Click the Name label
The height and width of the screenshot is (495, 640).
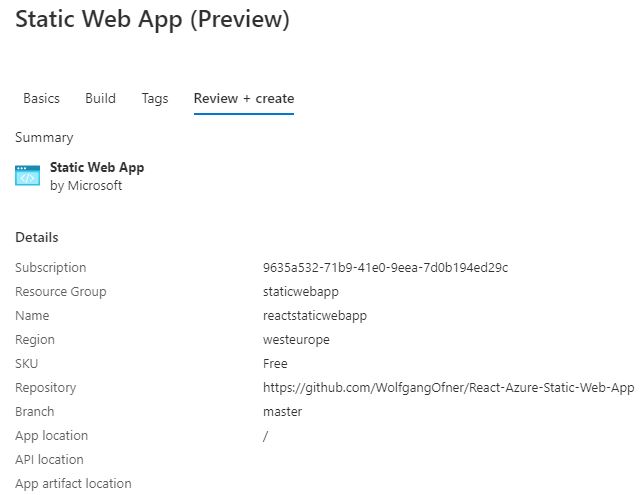[32, 315]
